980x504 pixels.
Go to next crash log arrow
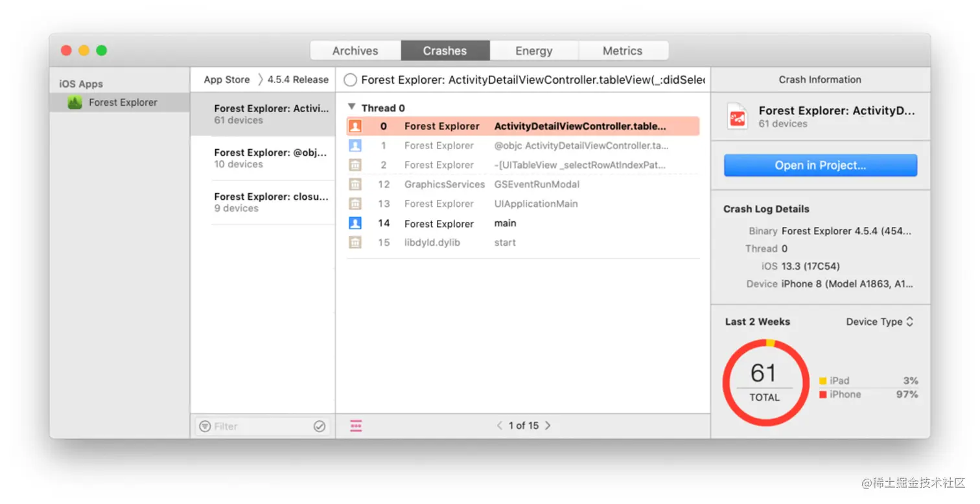click(x=548, y=426)
